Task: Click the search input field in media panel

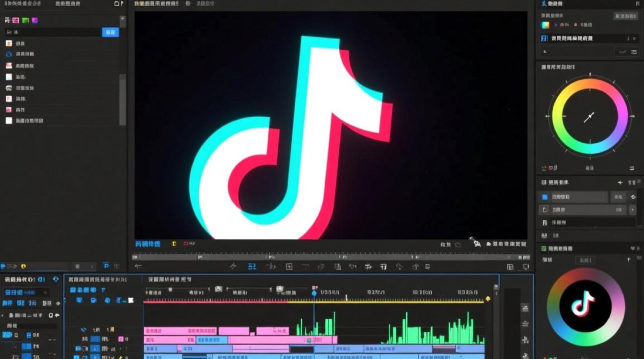Action: coord(54,32)
